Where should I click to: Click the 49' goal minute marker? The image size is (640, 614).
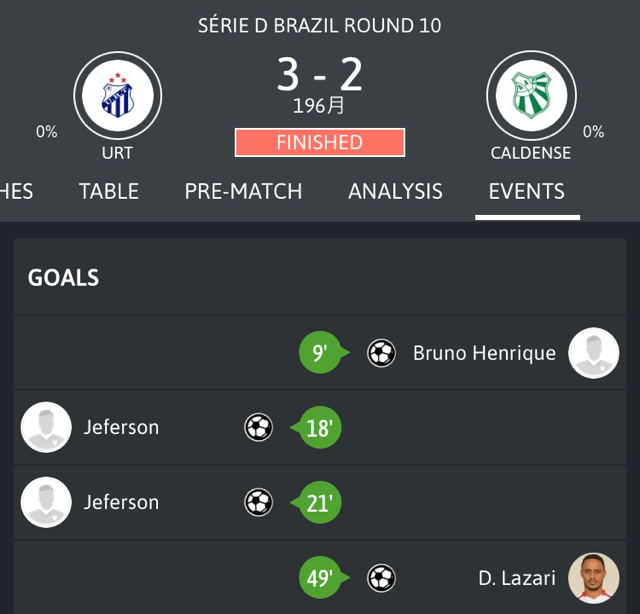pos(320,577)
